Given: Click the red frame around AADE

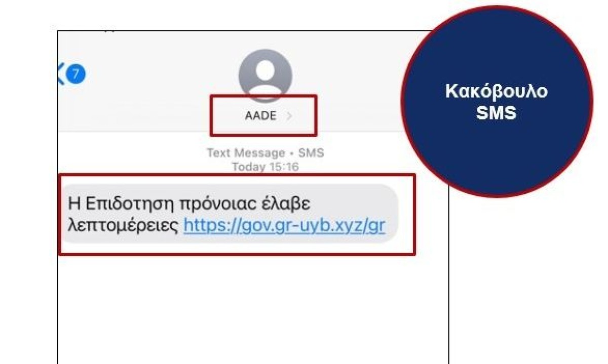Looking at the screenshot, I should [x=263, y=115].
